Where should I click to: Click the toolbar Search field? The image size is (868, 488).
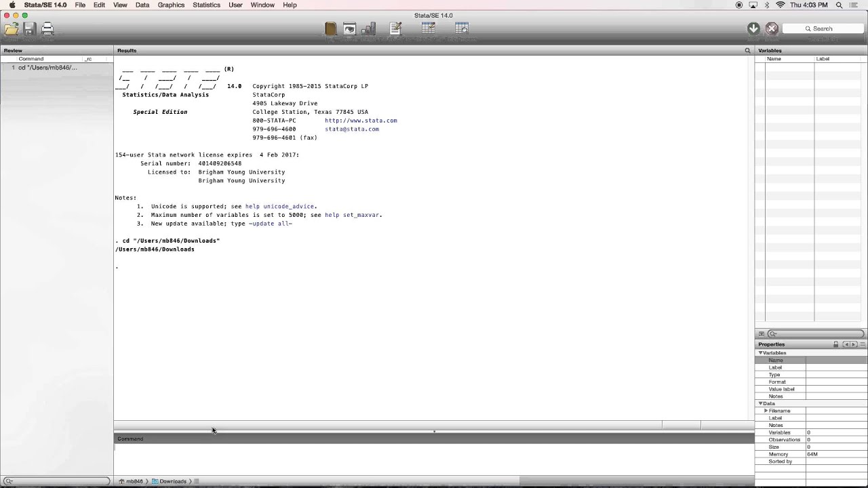point(823,28)
